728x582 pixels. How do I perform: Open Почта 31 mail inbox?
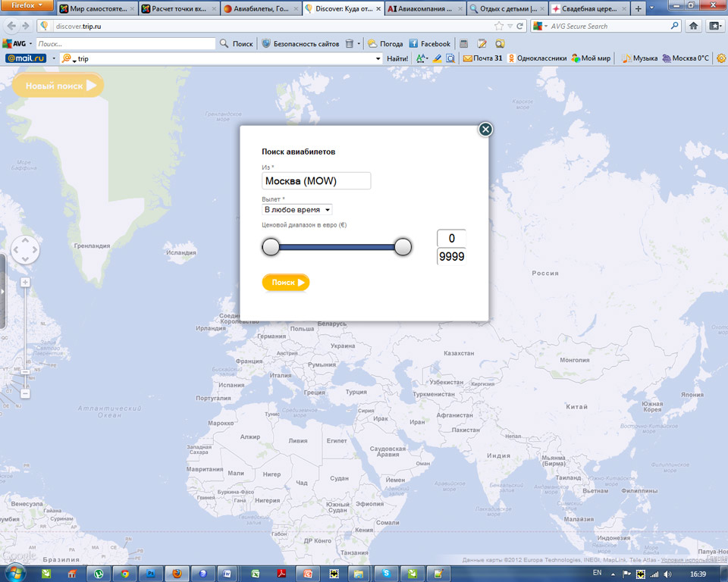click(483, 58)
